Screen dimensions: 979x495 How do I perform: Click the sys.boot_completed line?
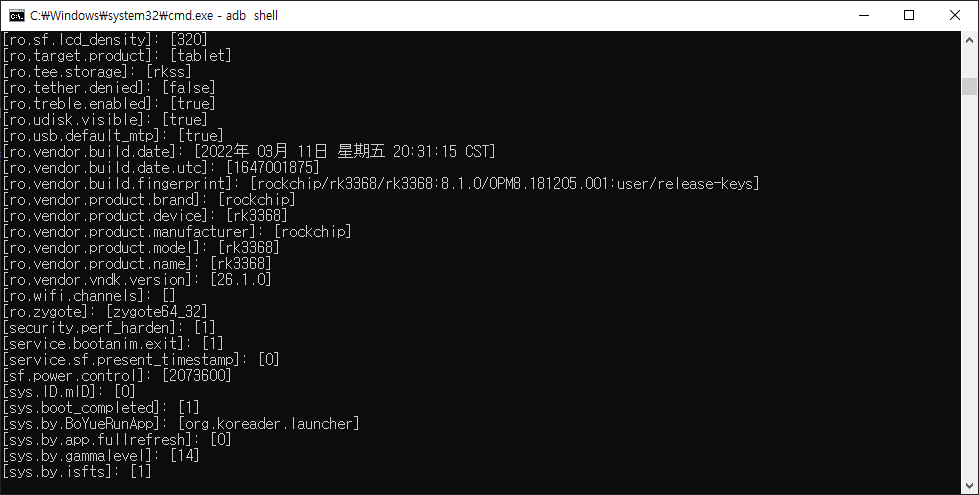101,407
